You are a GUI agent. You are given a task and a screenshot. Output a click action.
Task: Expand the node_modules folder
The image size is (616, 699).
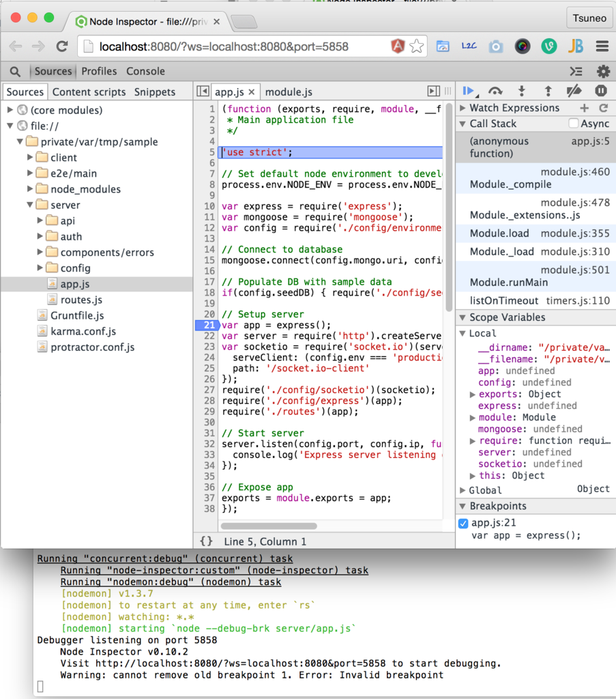point(30,189)
